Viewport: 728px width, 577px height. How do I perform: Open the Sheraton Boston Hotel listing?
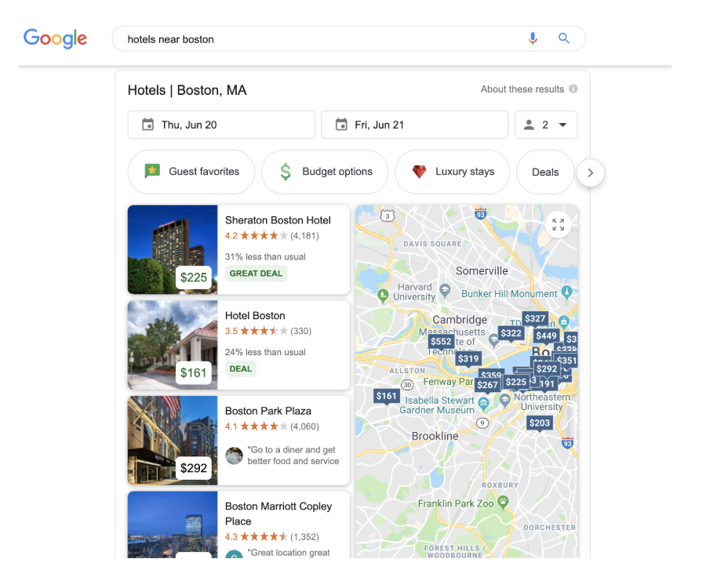(x=238, y=249)
